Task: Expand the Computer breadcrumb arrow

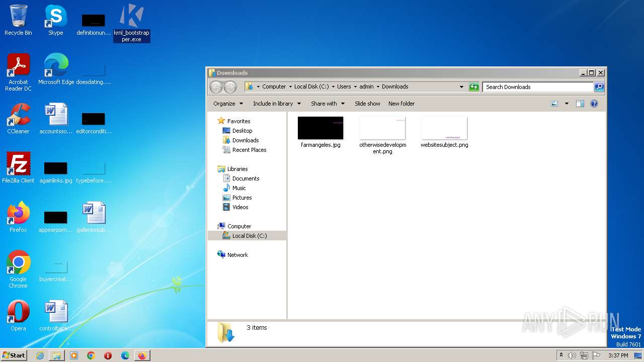Action: (290, 87)
